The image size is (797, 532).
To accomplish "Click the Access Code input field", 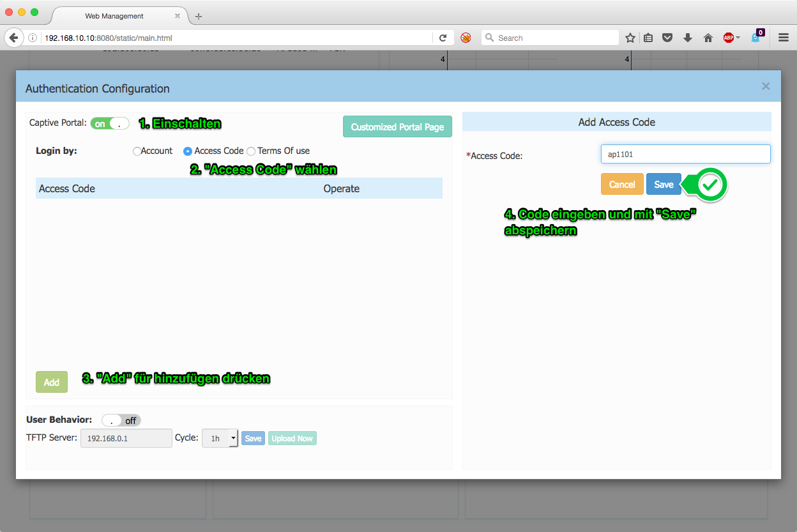I will coord(685,154).
